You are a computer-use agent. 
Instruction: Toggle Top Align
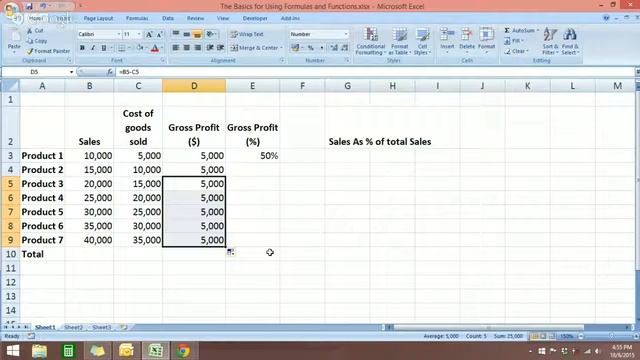pos(176,34)
